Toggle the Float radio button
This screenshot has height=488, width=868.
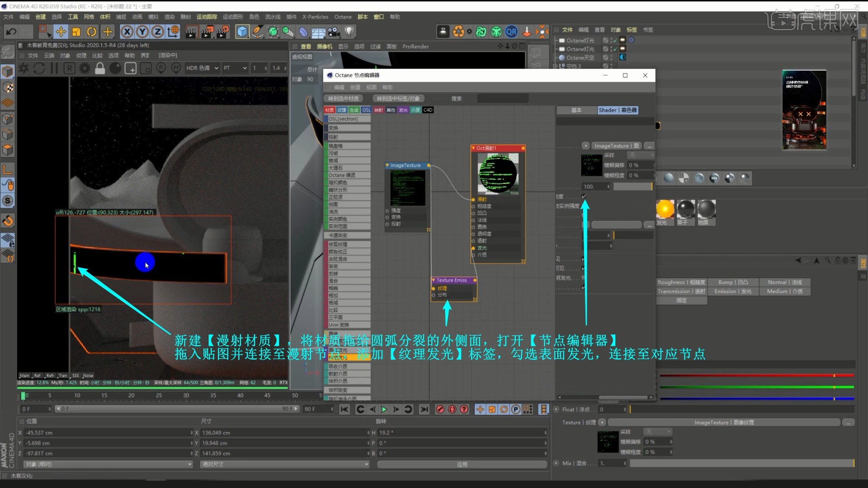click(556, 409)
